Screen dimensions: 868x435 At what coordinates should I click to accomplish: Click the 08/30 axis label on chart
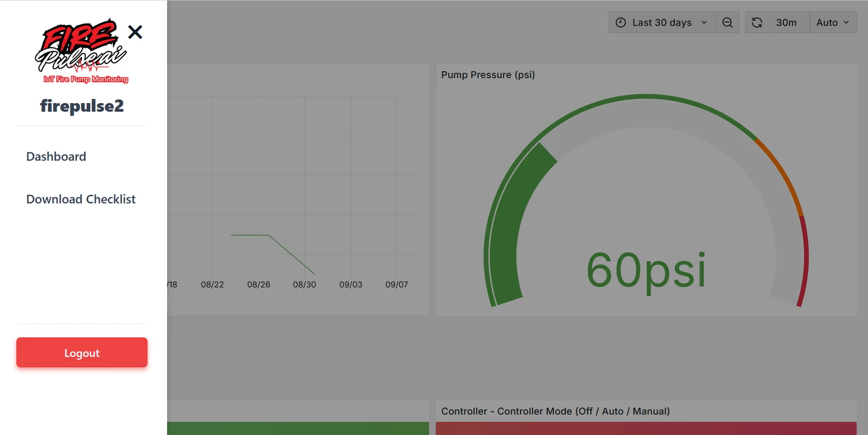[x=304, y=284]
